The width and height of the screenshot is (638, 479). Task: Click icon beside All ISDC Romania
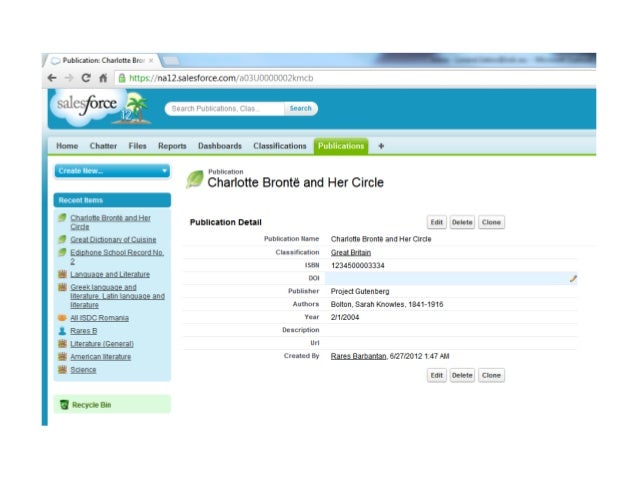point(62,317)
